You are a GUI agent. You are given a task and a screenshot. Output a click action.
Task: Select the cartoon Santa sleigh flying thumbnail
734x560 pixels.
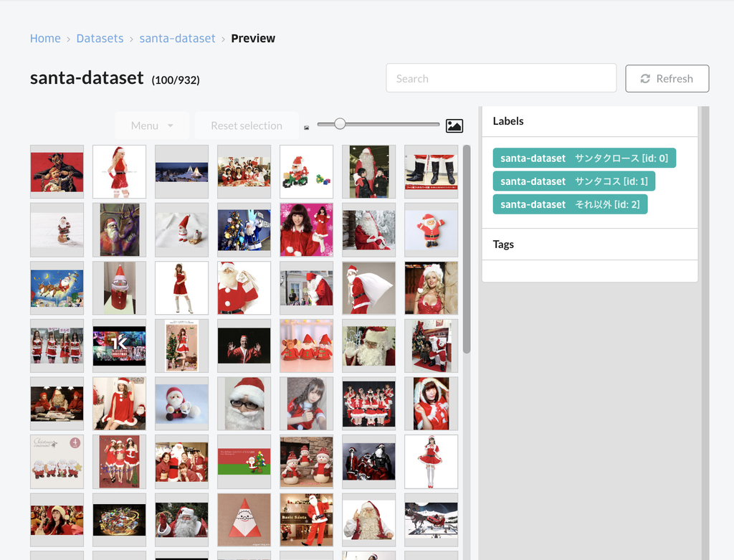tap(57, 288)
